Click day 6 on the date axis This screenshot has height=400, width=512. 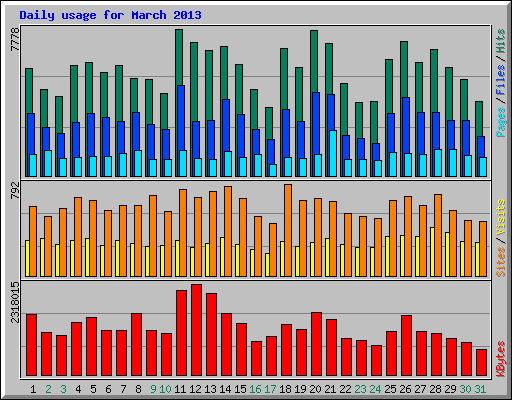108,389
